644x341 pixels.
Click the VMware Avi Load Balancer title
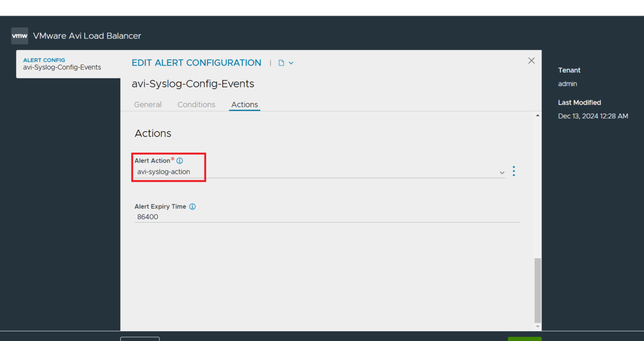click(87, 36)
